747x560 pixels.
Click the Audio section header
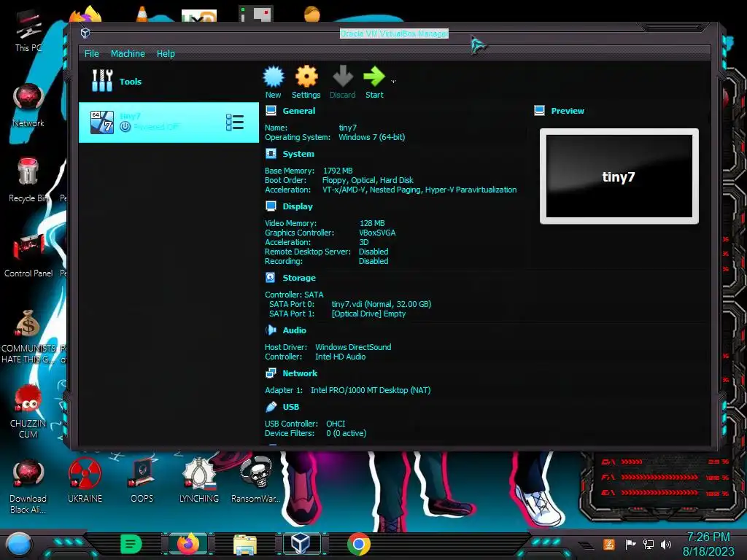pyautogui.click(x=295, y=330)
